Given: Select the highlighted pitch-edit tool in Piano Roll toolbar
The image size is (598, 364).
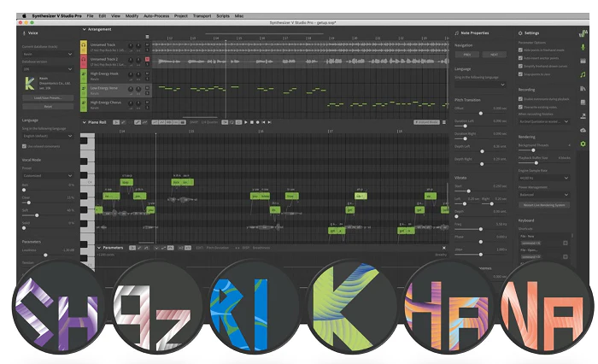Looking at the screenshot, I should 138,122.
